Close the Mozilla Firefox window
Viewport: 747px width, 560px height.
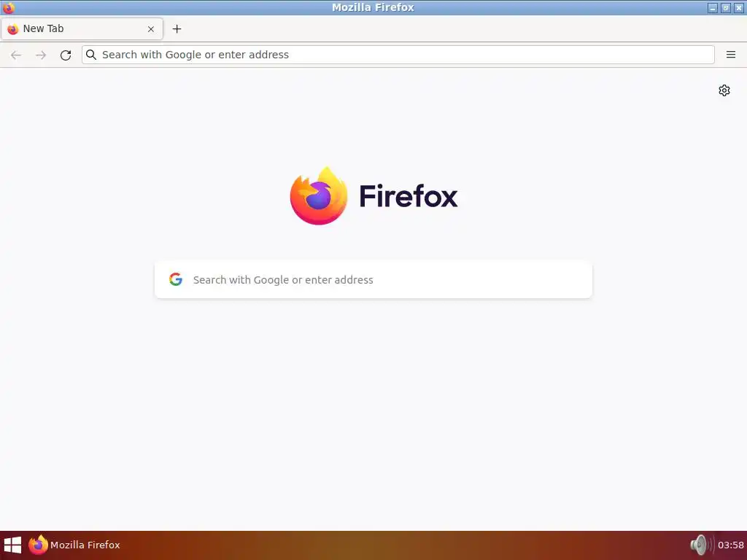coord(738,7)
